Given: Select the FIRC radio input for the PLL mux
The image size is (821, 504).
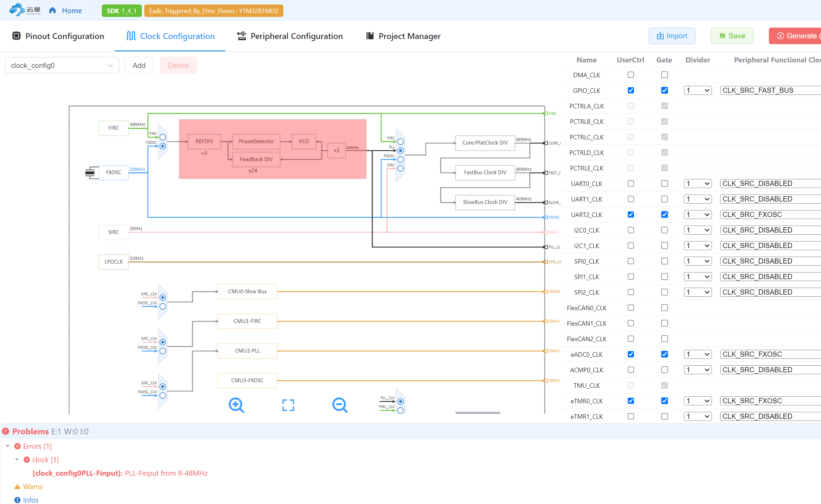Looking at the screenshot, I should pos(163,137).
